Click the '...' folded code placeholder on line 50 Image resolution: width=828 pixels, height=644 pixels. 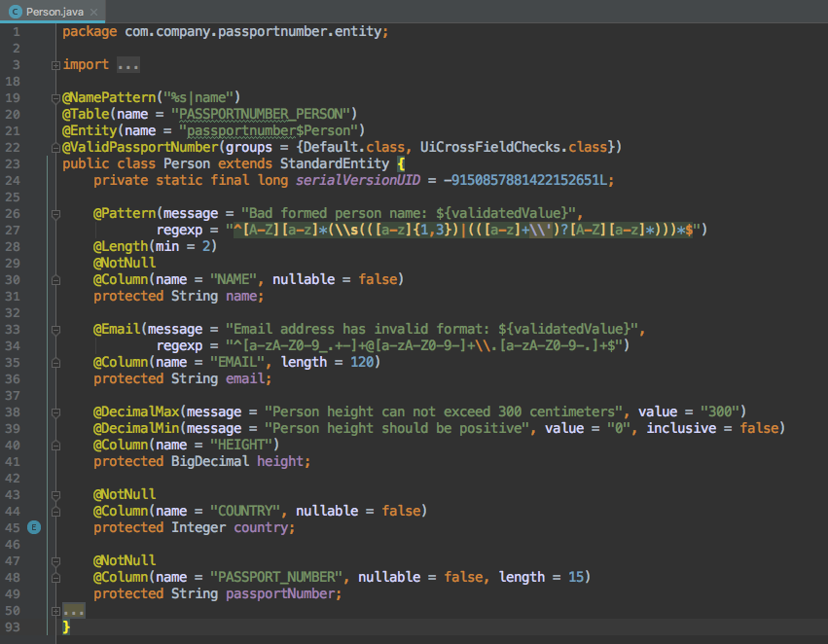[x=74, y=611]
